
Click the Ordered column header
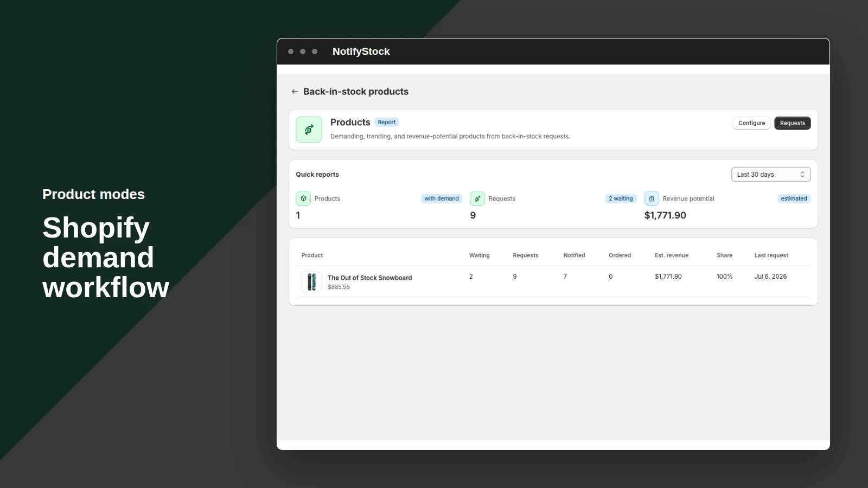620,255
